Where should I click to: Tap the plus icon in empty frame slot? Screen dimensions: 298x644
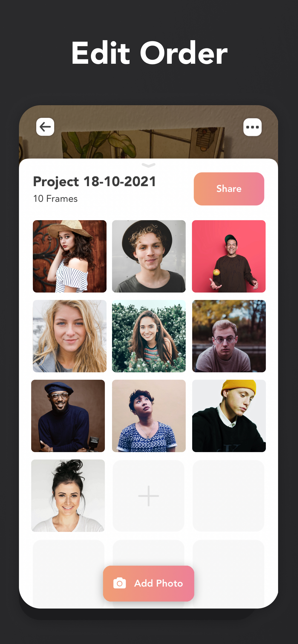coord(149,496)
